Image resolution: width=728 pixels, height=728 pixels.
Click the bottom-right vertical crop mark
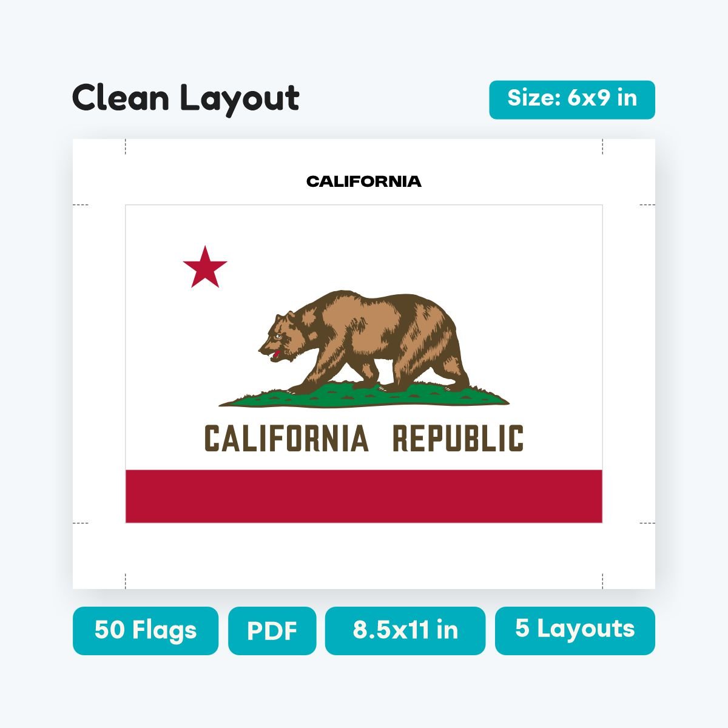tap(602, 581)
